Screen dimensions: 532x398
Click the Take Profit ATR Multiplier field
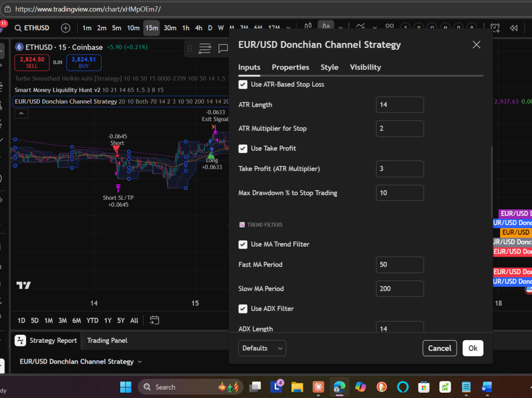click(x=400, y=169)
